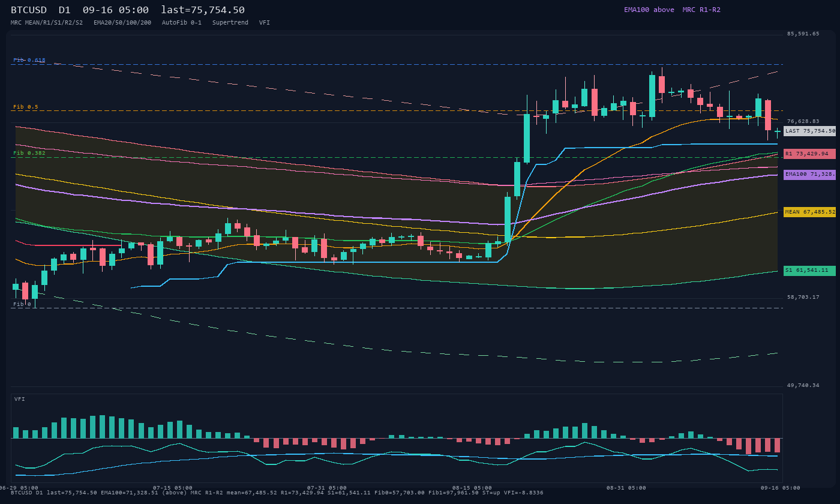Screen dimensions: 840x504
Task: Click the 07-31 05:00 date axis label
Action: [x=327, y=488]
